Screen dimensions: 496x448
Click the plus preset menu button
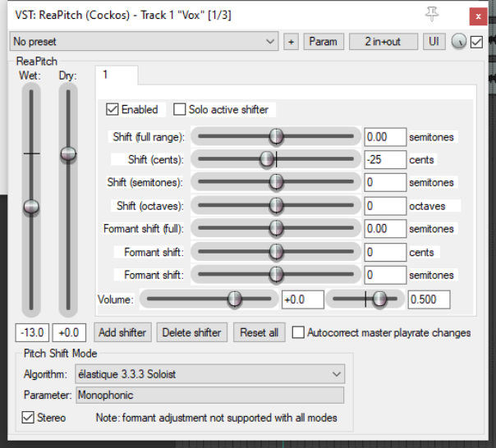click(291, 42)
